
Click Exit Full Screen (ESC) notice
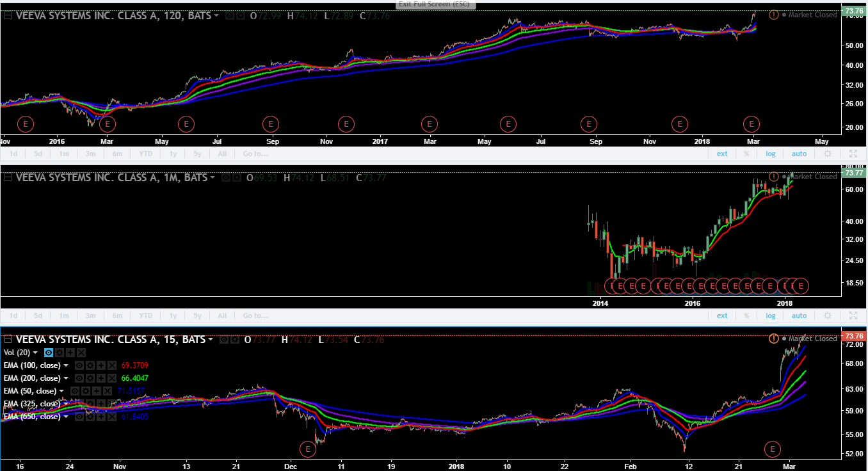(x=434, y=4)
